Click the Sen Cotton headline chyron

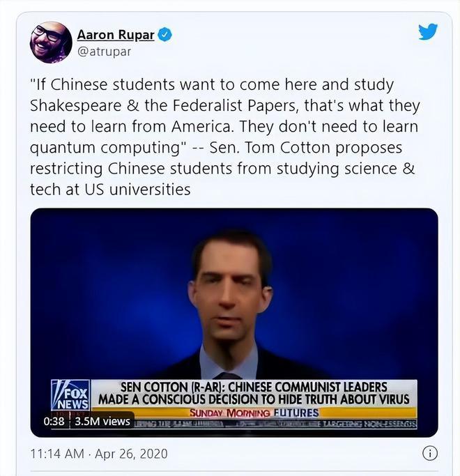(254, 394)
